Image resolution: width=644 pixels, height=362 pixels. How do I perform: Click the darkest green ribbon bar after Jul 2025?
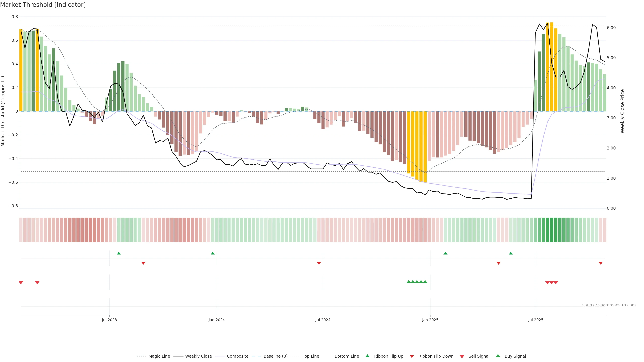[x=551, y=230]
